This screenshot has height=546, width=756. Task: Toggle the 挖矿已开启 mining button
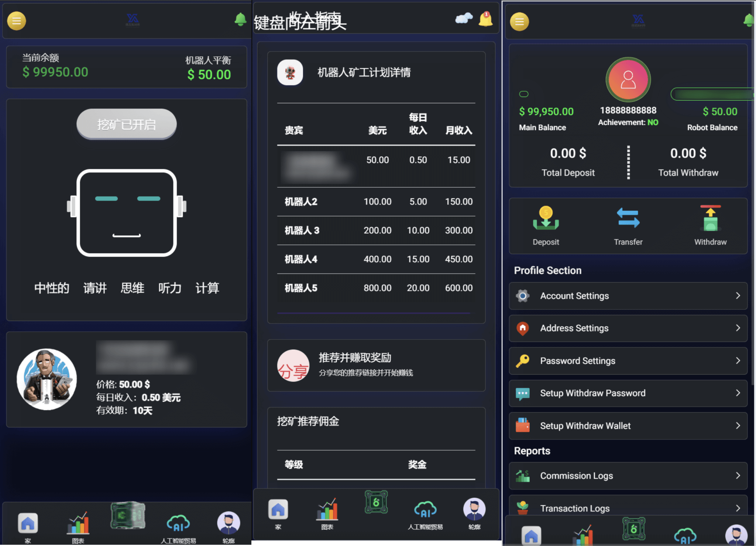point(126,124)
